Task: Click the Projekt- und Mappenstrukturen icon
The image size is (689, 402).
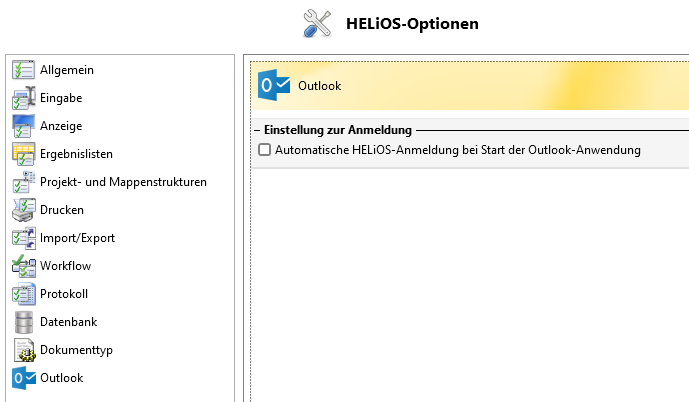Action: pyautogui.click(x=23, y=182)
